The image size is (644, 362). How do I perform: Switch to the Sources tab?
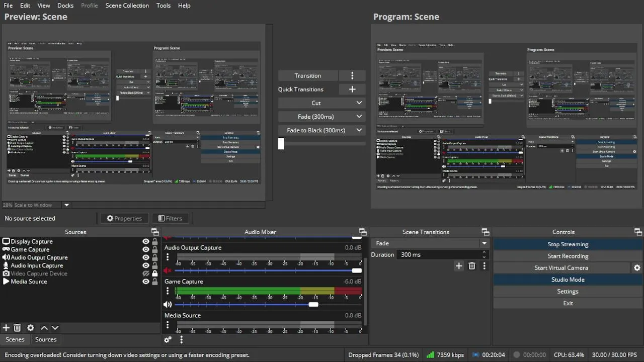(46, 339)
